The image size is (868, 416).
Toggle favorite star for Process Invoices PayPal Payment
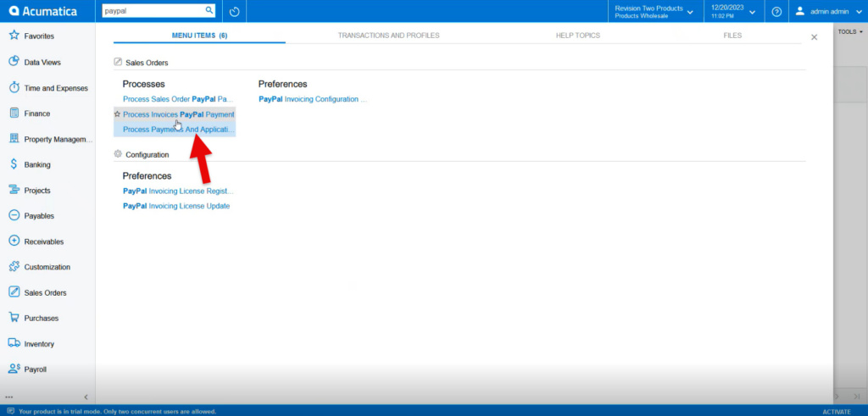click(117, 114)
